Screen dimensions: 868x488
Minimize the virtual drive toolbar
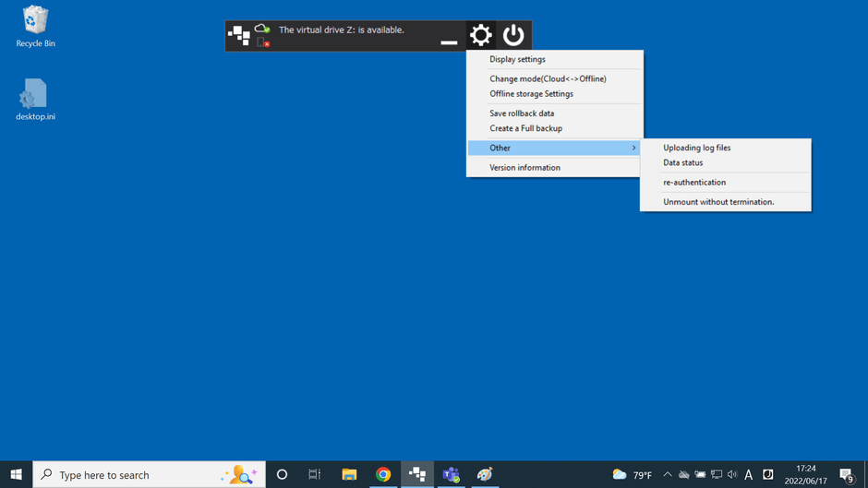tap(449, 42)
